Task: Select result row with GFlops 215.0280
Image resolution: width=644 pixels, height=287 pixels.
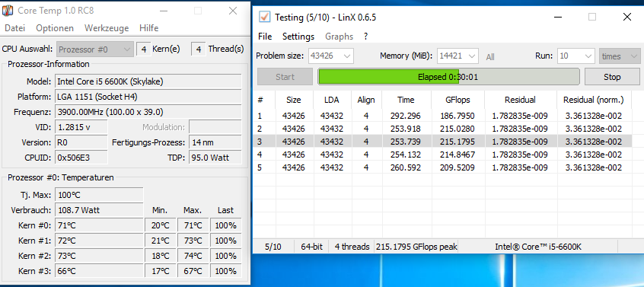Action: coord(443,129)
